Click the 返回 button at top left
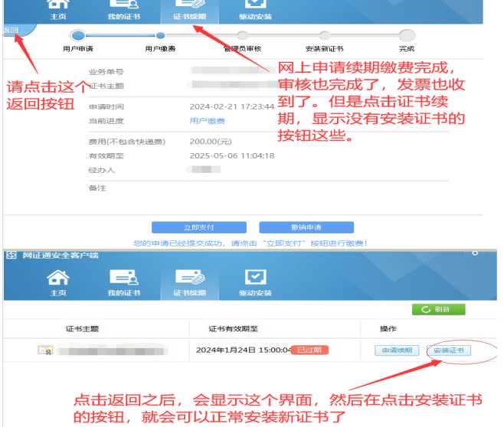Image resolution: width=504 pixels, height=427 pixels. (x=11, y=30)
